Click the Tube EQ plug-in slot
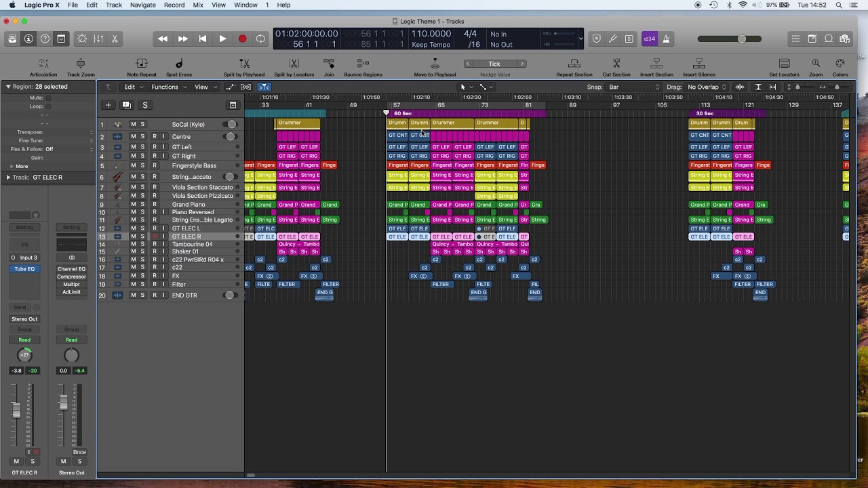Viewport: 868px width, 488px height. (x=24, y=269)
